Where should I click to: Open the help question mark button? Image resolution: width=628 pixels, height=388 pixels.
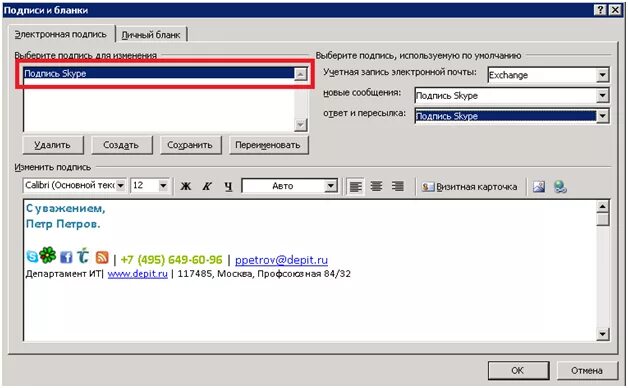(600, 10)
